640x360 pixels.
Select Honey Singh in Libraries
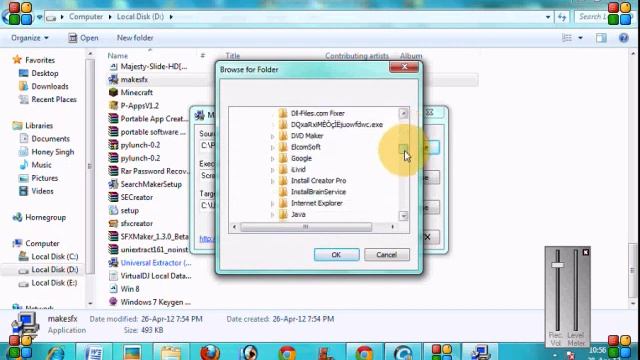coord(52,152)
